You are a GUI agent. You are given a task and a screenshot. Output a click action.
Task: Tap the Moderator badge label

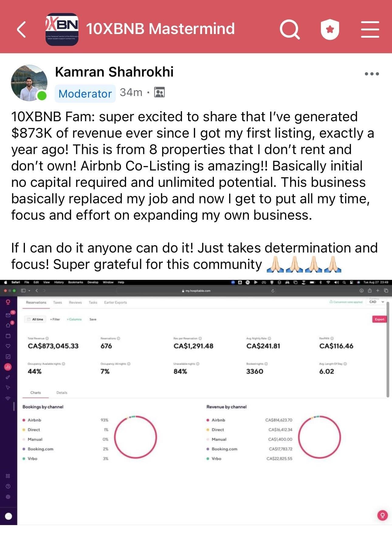85,94
